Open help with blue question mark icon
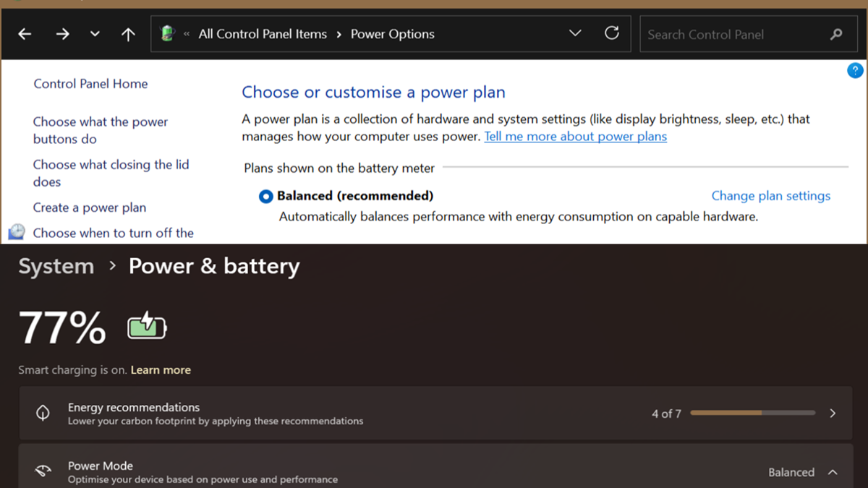868x488 pixels. [x=855, y=71]
